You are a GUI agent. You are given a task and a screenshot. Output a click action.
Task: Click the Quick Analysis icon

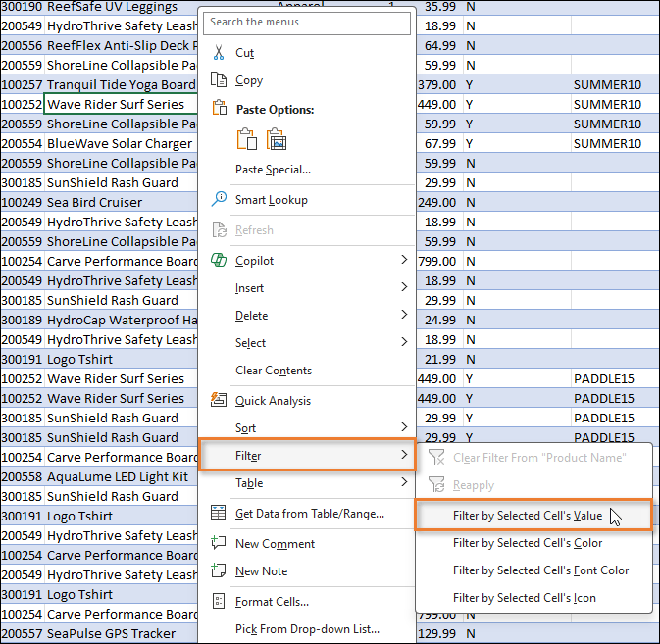219,400
